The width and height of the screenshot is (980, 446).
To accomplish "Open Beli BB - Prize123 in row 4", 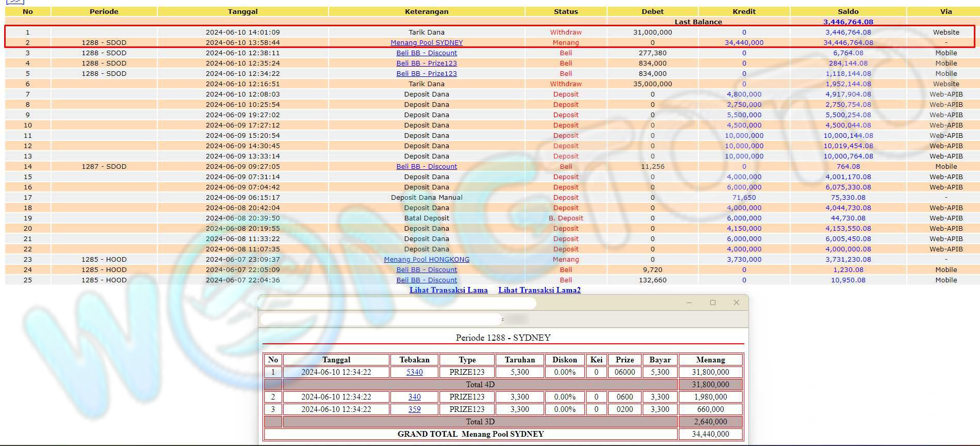I will point(427,63).
